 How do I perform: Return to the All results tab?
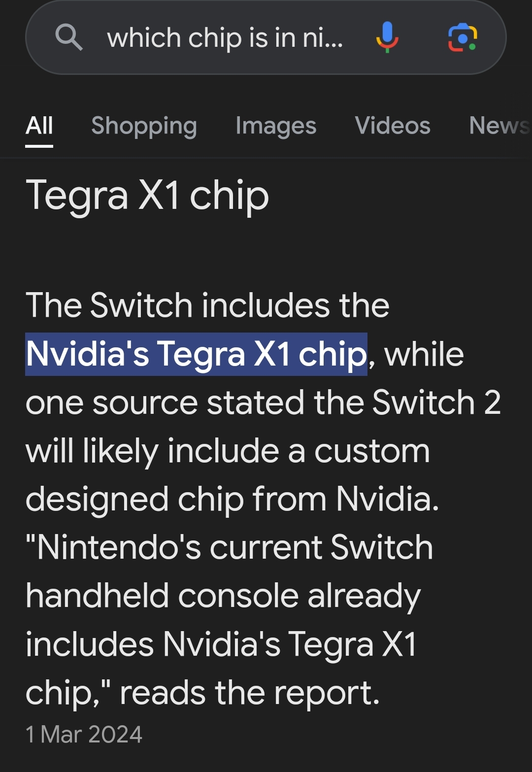pyautogui.click(x=39, y=126)
